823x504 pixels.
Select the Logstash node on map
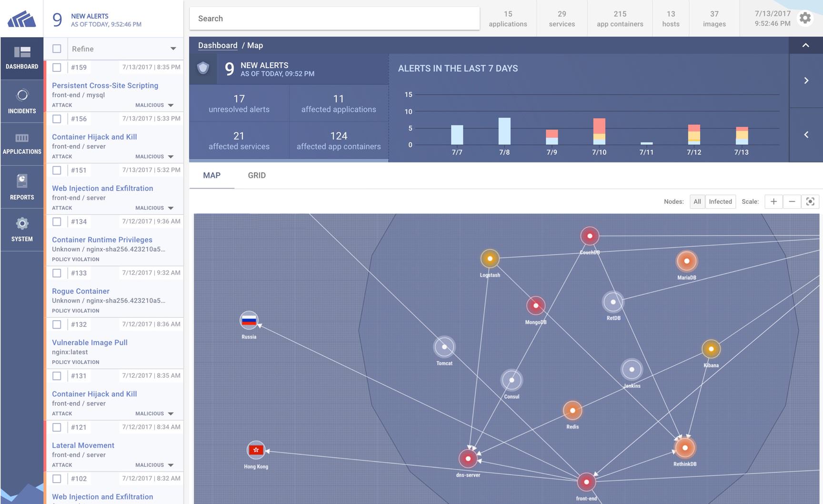(x=490, y=259)
